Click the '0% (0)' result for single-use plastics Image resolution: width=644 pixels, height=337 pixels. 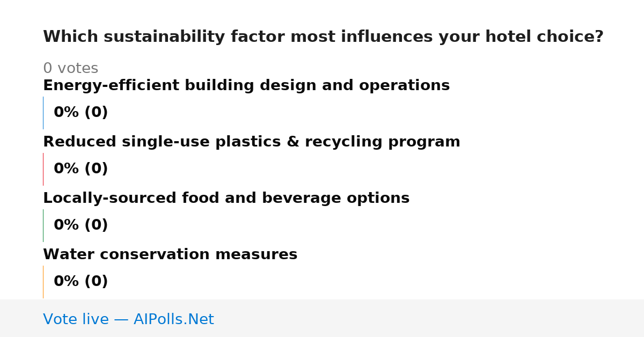pyautogui.click(x=81, y=169)
